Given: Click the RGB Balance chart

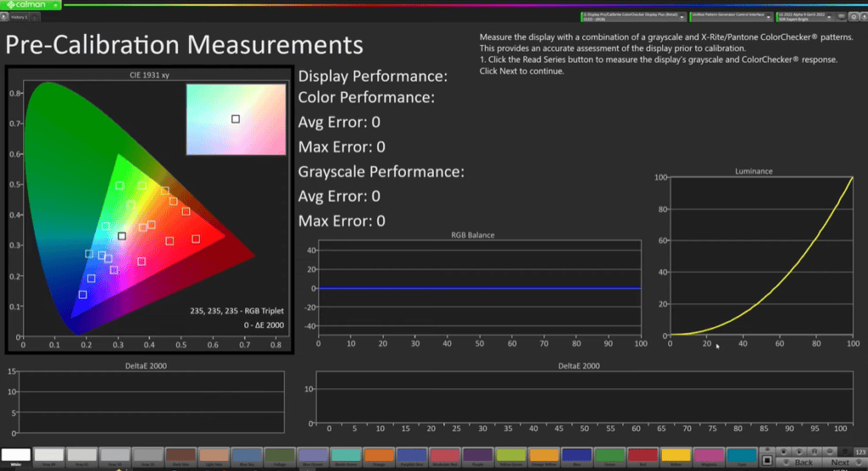Looking at the screenshot, I should coord(480,288).
